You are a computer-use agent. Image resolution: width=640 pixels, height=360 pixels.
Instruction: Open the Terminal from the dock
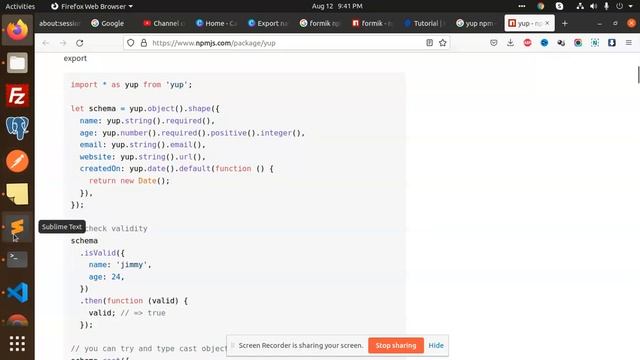pos(17,259)
